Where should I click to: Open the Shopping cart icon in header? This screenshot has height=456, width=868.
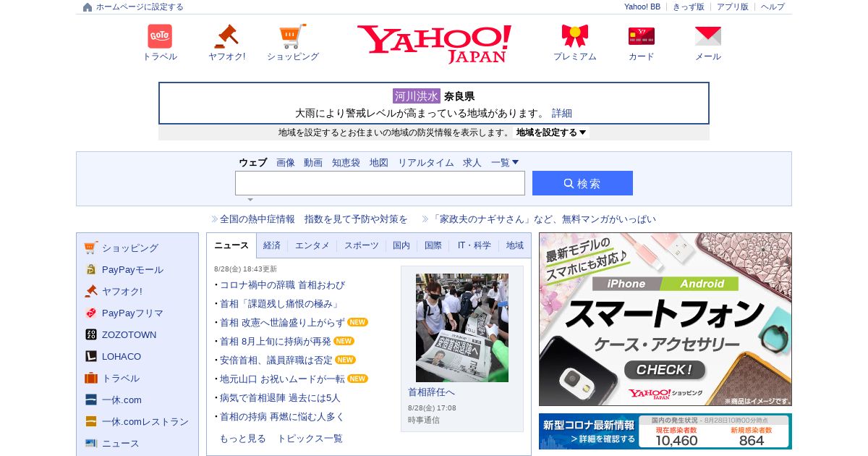(x=293, y=36)
